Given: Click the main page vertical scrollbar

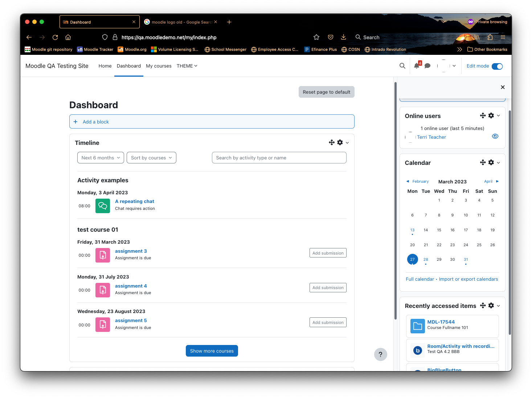Looking at the screenshot, I should (x=395, y=201).
